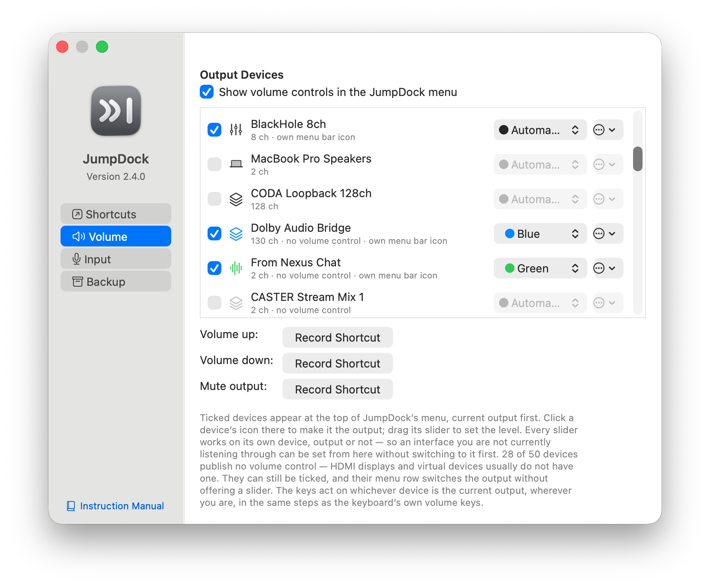Open the more-options ellipsis for BlackHole 8ch

[x=608, y=130]
